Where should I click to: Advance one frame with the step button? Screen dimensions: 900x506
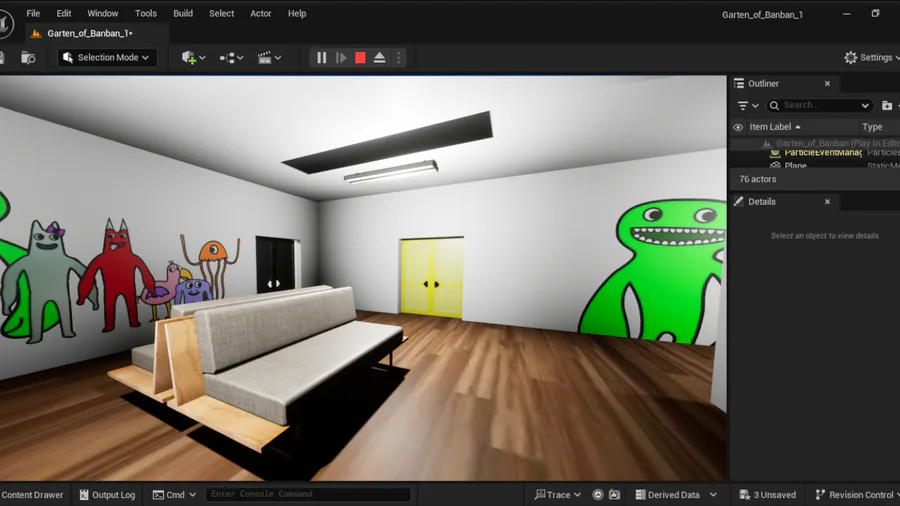coord(341,57)
